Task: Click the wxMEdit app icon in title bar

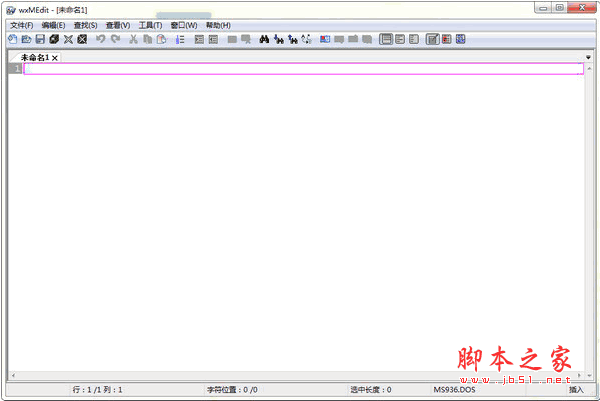Action: (x=11, y=10)
